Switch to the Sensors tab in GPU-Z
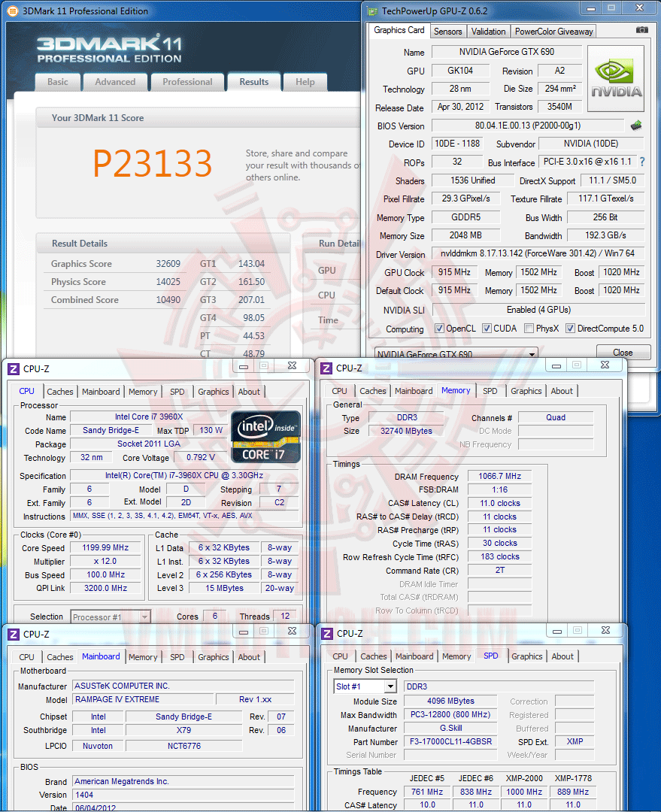The height and width of the screenshot is (812, 661). 447,32
